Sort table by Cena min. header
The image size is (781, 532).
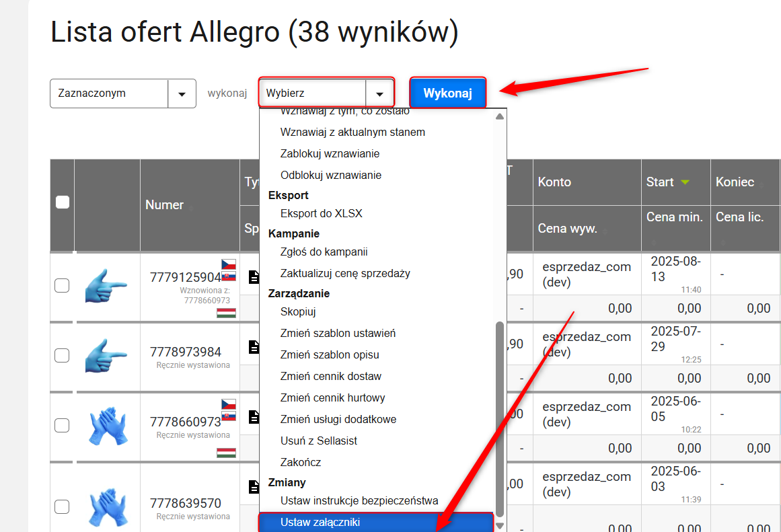coord(675,217)
